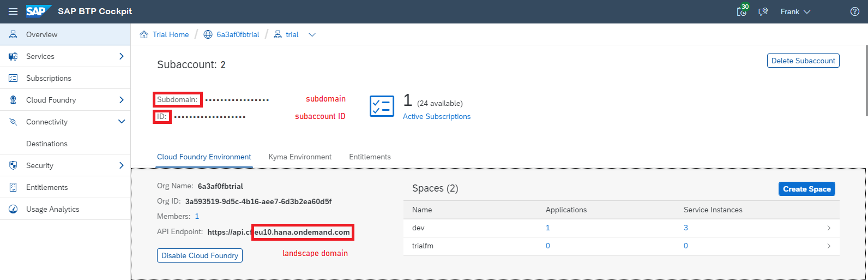Screen dimensions: 868x280
Task: Expand the Services chevron
Action: [x=121, y=56]
